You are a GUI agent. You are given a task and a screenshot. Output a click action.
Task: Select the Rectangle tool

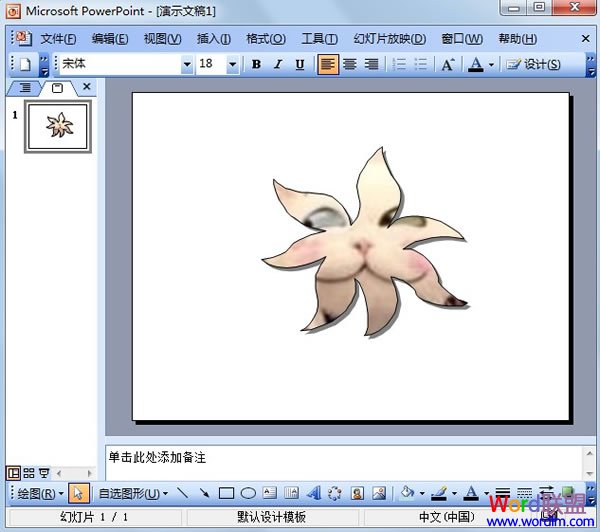point(226,493)
